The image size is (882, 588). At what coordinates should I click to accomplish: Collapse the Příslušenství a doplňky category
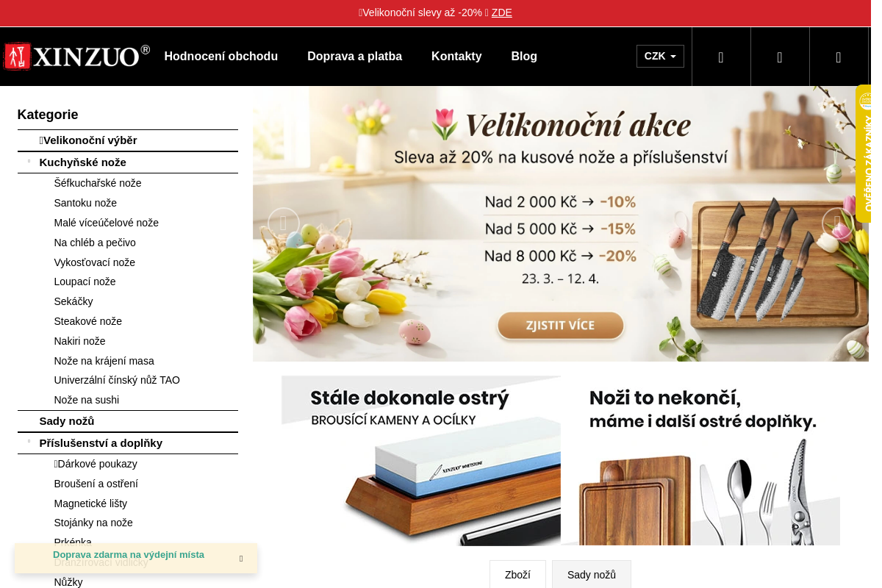pyautogui.click(x=29, y=442)
